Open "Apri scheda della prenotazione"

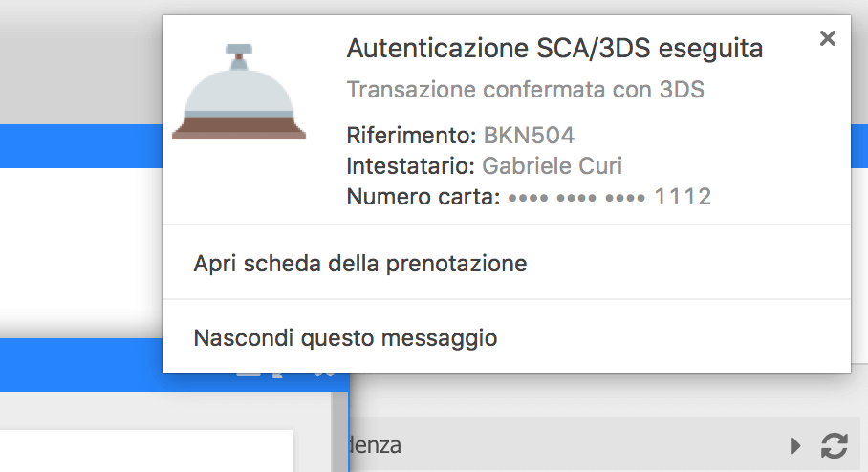point(359,264)
